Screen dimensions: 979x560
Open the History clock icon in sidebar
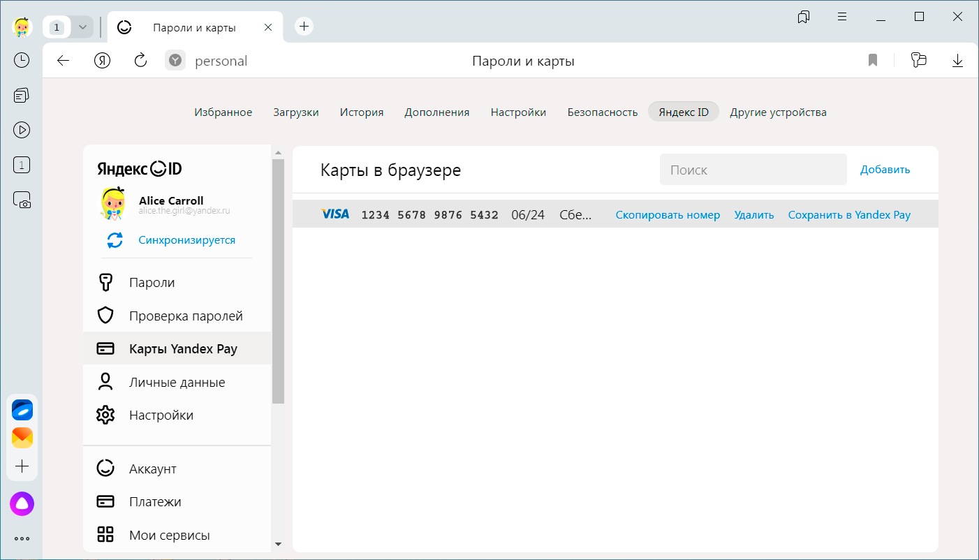pos(22,60)
